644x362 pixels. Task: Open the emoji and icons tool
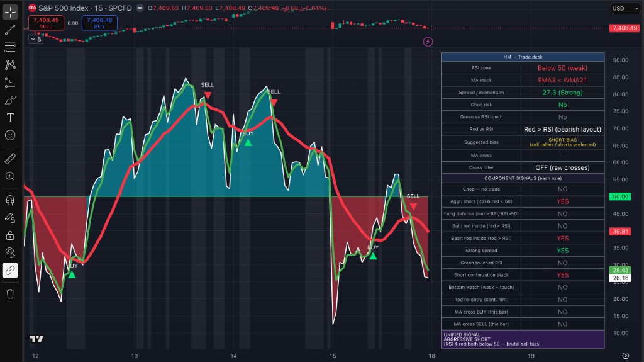tap(10, 135)
